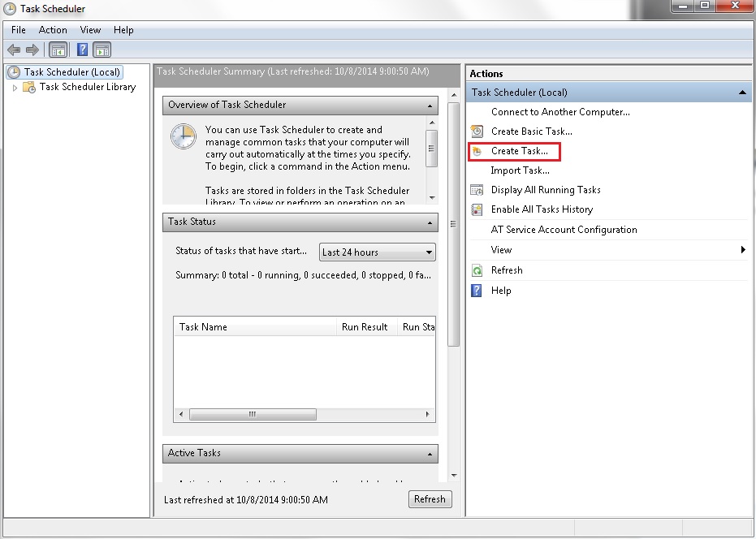Viewport: 756px width, 539px height.
Task: Open the File menu
Action: pos(19,30)
